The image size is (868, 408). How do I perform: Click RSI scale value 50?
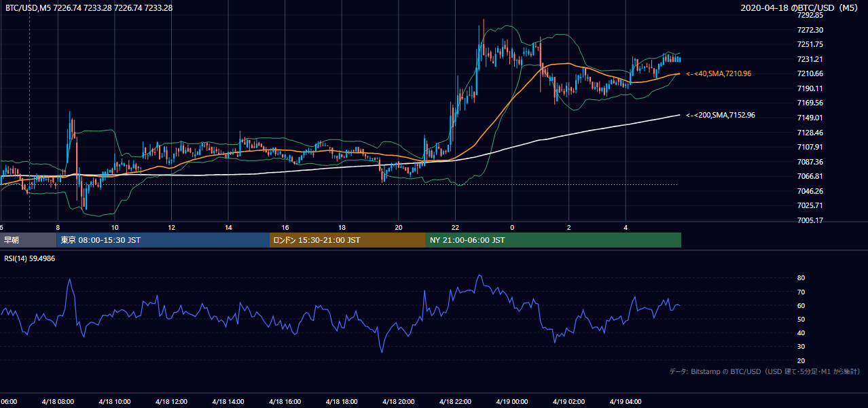pyautogui.click(x=801, y=319)
